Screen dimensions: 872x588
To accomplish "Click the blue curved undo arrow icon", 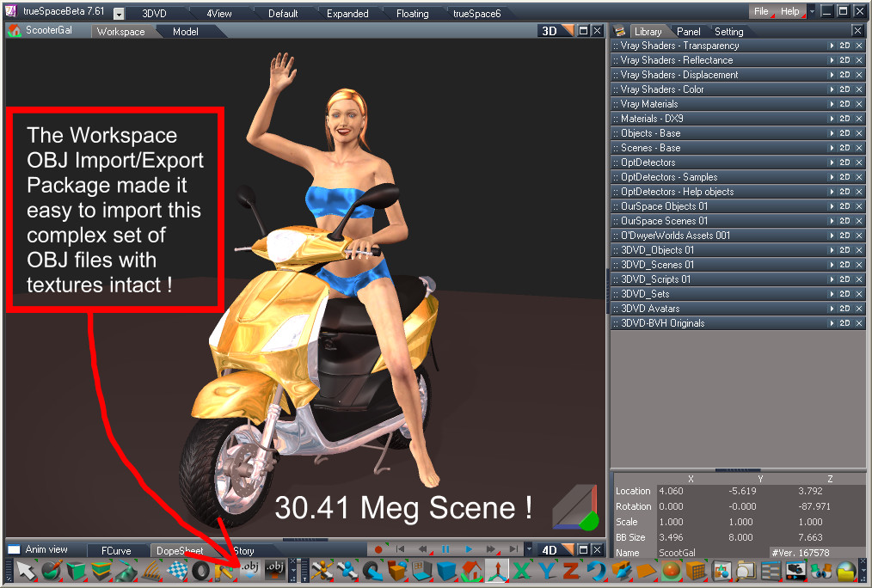I will [596, 570].
